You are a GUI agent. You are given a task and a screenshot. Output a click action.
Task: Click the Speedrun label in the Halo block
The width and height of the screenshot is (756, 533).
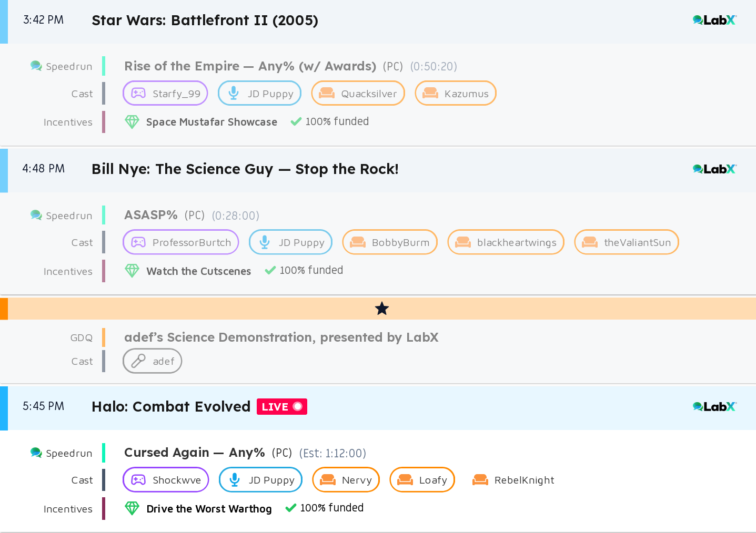69,454
